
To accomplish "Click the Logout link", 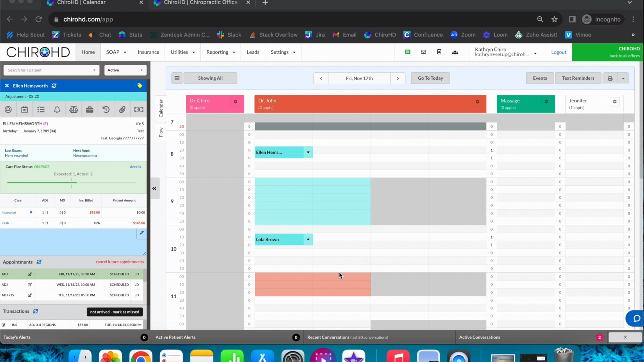I will (559, 52).
